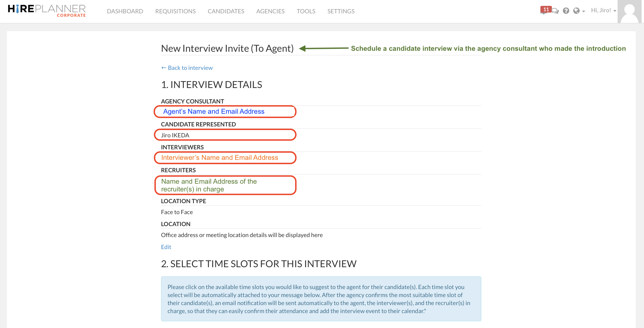
Task: Click Edit under the Location section
Action: pos(166,247)
